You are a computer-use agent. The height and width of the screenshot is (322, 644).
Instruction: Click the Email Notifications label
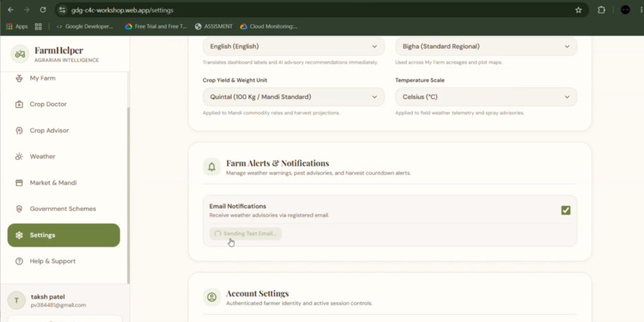(x=238, y=206)
